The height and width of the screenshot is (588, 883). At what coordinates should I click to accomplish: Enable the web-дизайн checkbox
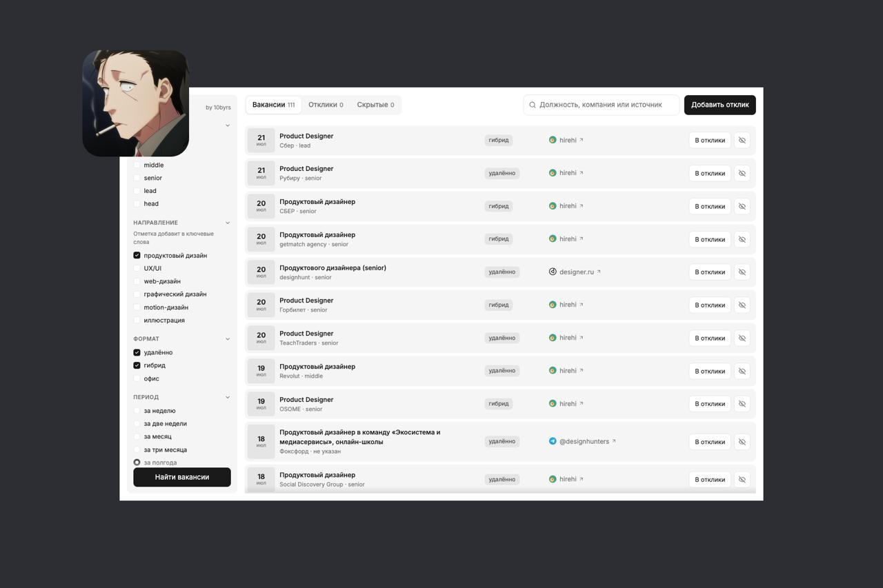tap(137, 281)
